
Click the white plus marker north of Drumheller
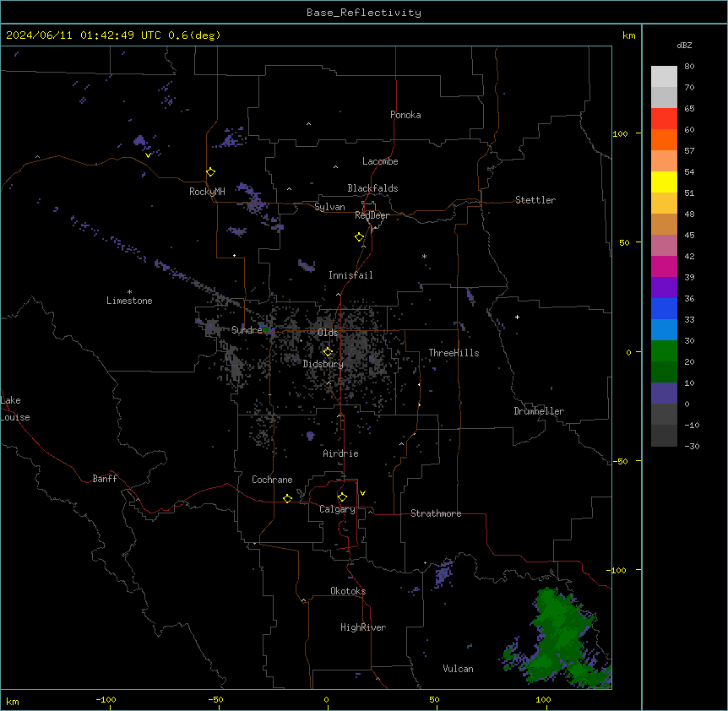coord(517,317)
